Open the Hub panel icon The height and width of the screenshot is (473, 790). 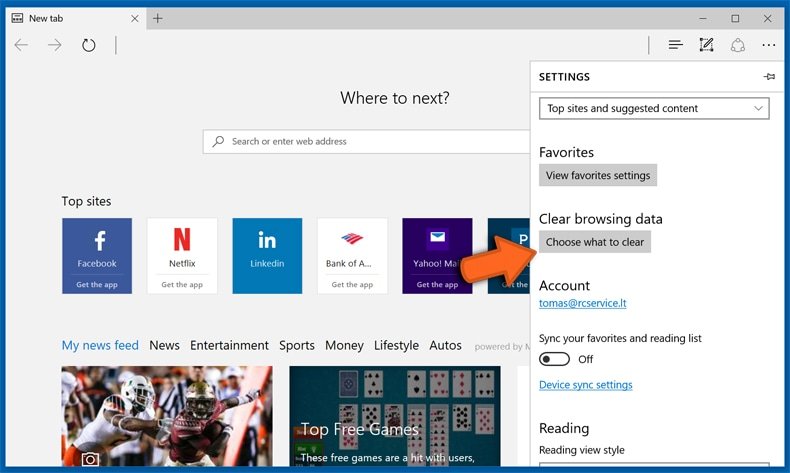676,45
